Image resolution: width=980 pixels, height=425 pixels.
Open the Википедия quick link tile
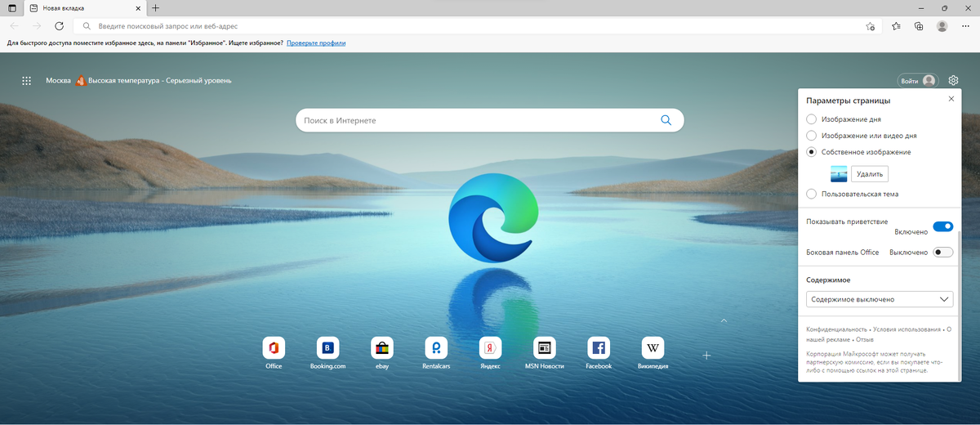[x=653, y=348]
